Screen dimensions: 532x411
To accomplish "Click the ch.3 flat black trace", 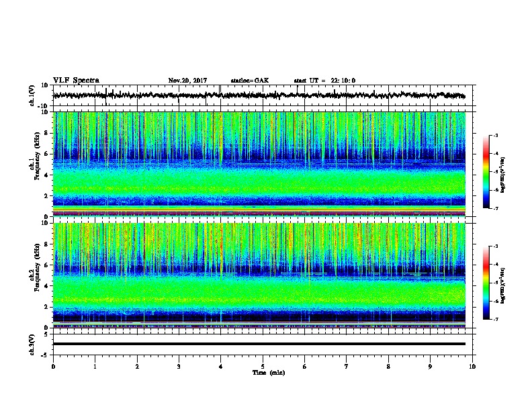I will 259,344.
